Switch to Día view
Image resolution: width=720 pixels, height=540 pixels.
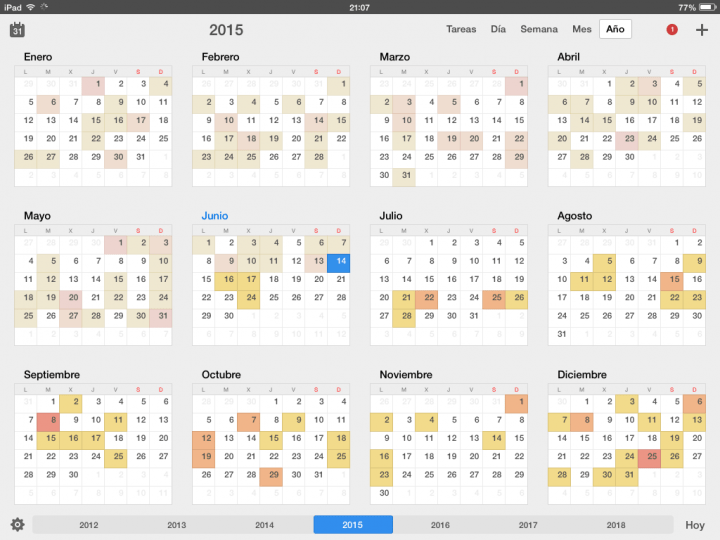coord(498,29)
